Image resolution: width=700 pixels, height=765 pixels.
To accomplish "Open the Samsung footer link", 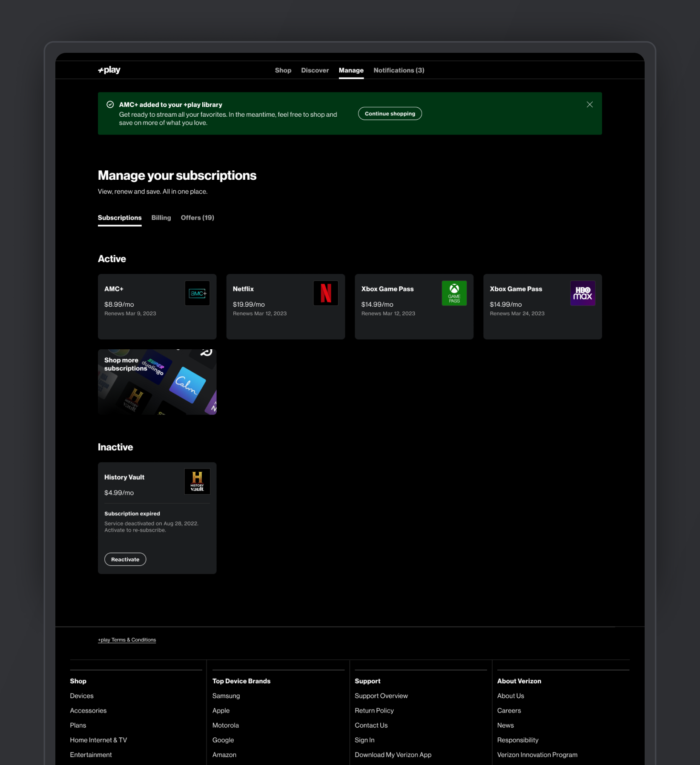I will click(x=226, y=696).
